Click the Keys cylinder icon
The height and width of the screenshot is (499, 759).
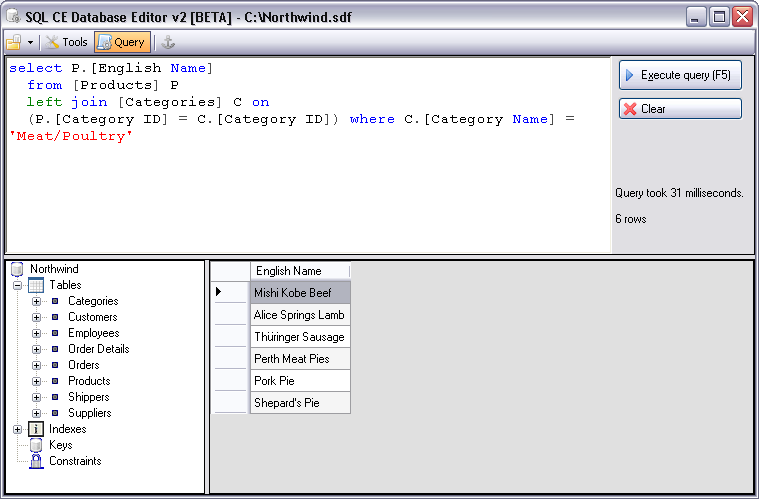coord(36,445)
